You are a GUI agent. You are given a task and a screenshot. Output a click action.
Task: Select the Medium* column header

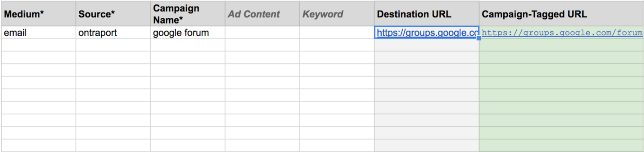[x=38, y=14]
